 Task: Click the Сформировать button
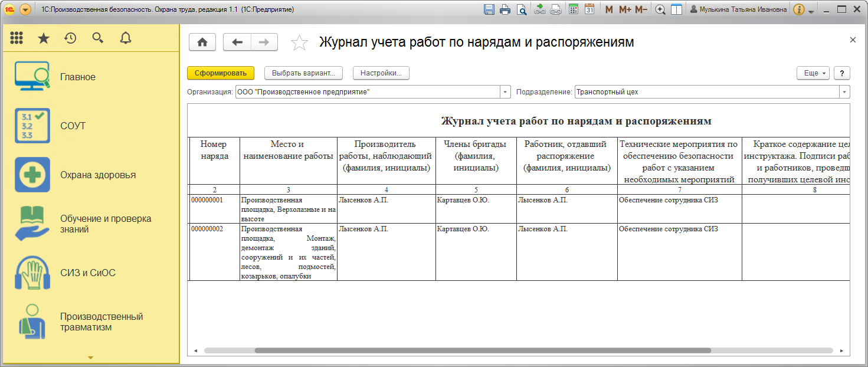tap(221, 73)
